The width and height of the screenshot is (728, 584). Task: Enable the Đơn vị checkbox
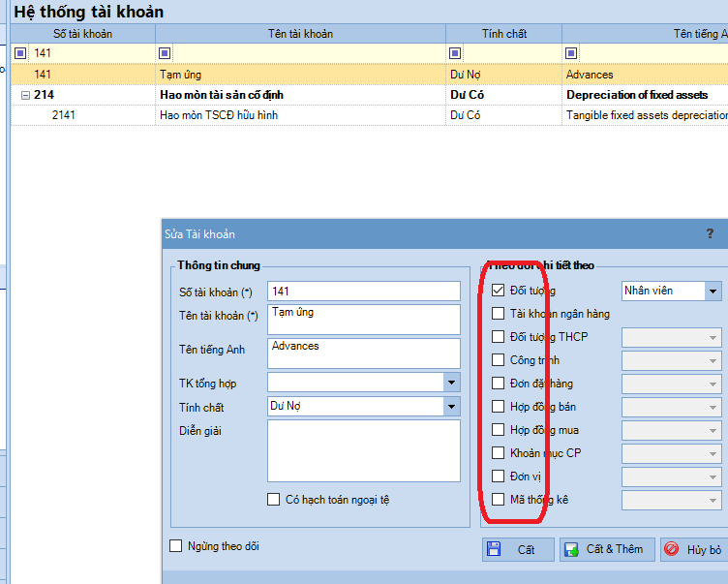click(498, 476)
